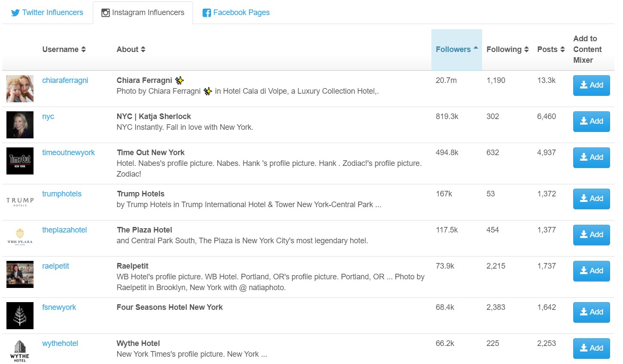Add raelpetit to Content Mixer
This screenshot has width=623, height=364.
coord(591,271)
